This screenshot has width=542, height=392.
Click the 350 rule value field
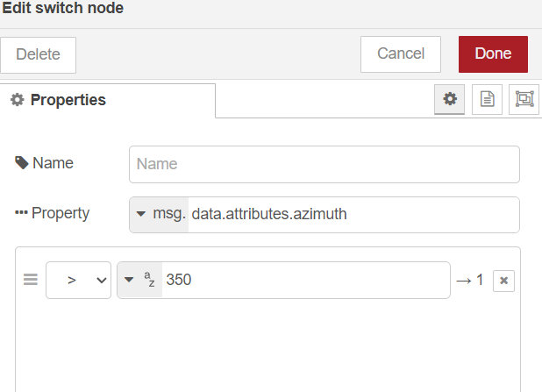(x=305, y=280)
